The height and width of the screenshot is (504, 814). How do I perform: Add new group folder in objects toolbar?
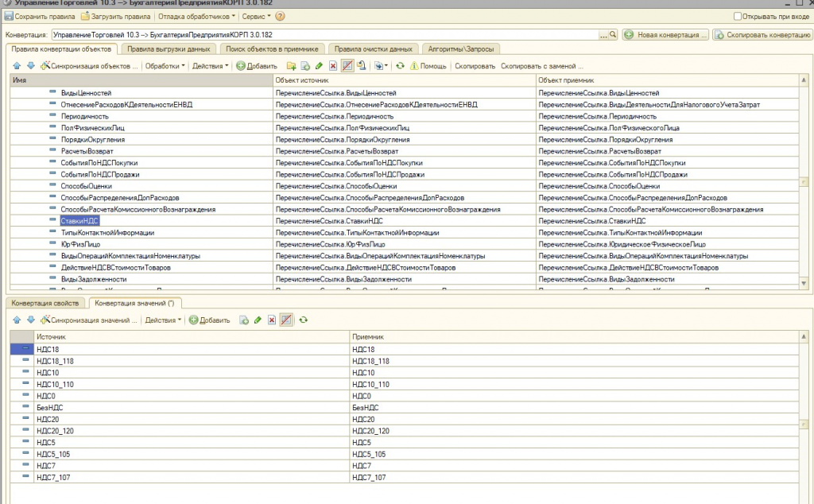tap(291, 66)
